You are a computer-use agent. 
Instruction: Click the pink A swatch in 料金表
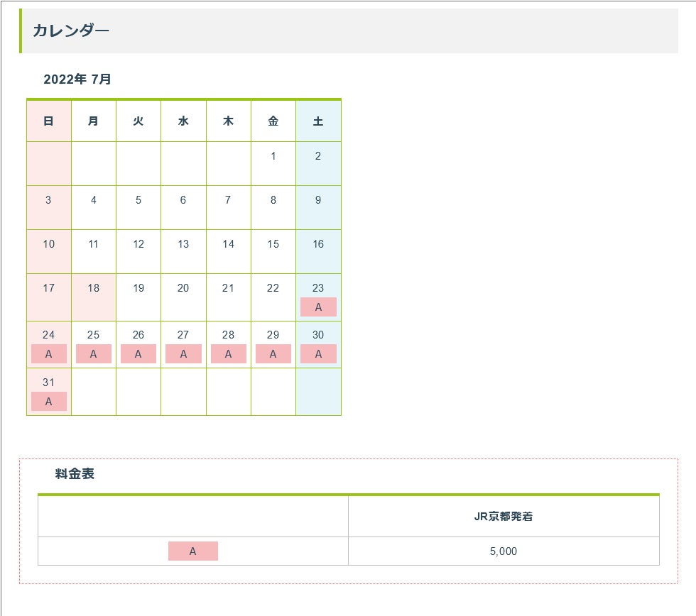coord(193,551)
